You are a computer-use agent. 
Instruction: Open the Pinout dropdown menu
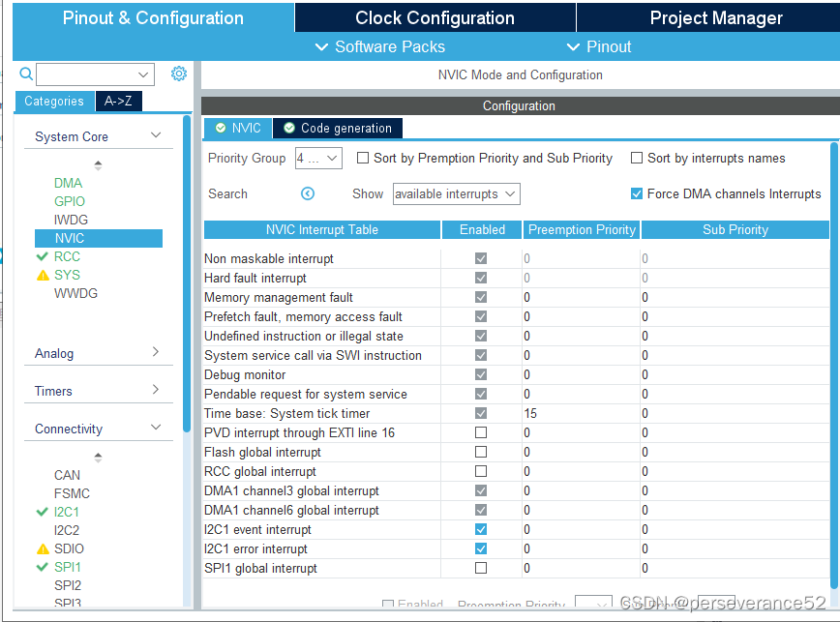coord(599,46)
